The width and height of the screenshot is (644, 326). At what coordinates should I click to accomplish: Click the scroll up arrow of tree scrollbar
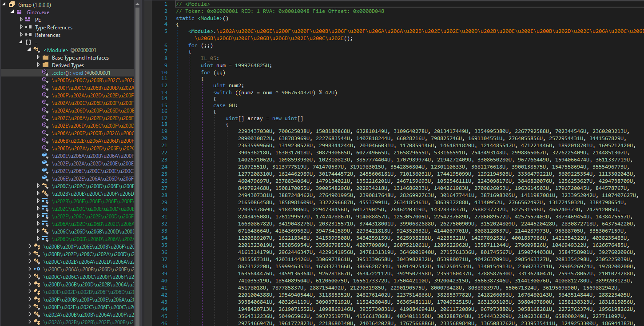(138, 3)
